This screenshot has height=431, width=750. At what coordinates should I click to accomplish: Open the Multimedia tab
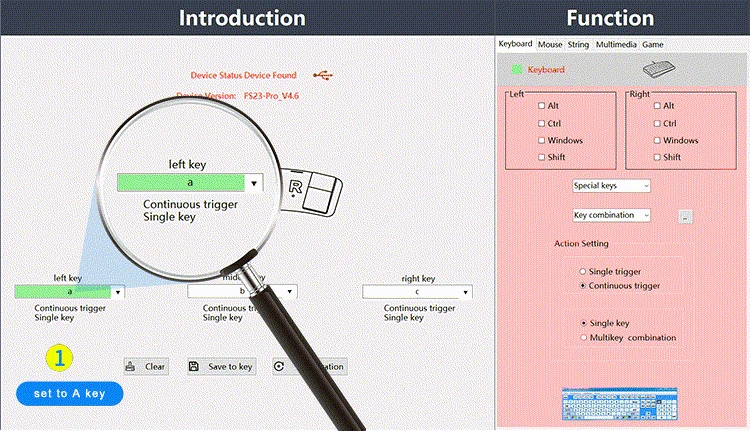(616, 44)
